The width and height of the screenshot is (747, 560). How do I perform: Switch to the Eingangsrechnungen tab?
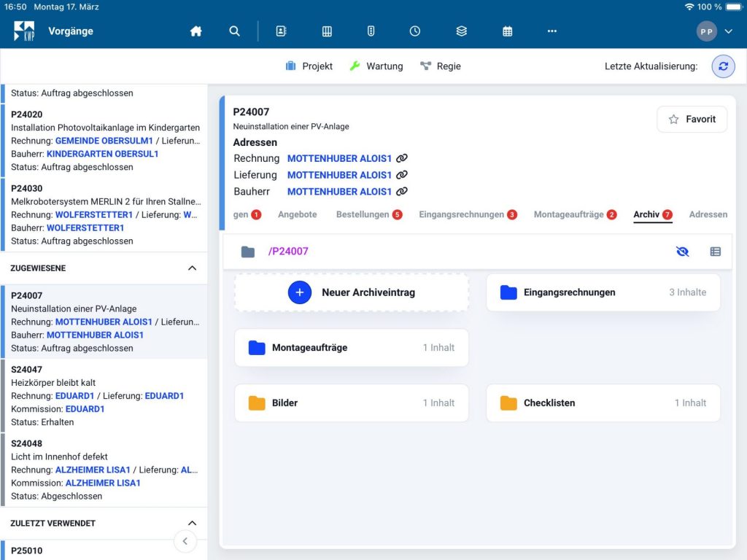468,214
